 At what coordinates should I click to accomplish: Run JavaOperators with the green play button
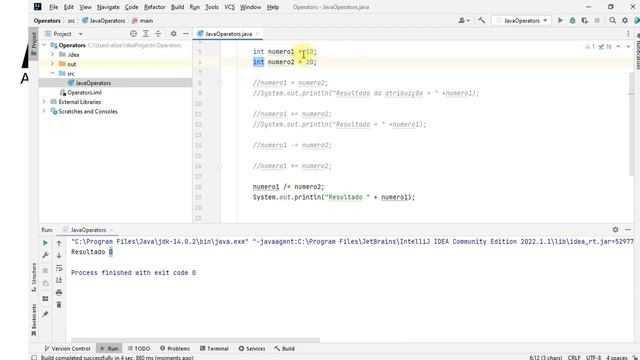click(560, 20)
